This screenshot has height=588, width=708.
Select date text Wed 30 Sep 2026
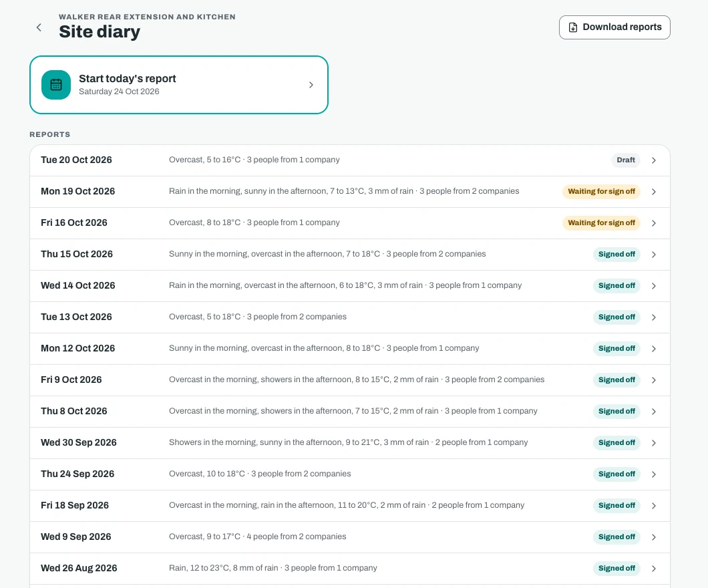[79, 442]
